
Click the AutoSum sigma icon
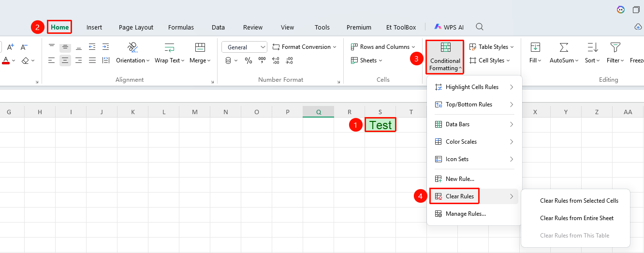point(564,47)
